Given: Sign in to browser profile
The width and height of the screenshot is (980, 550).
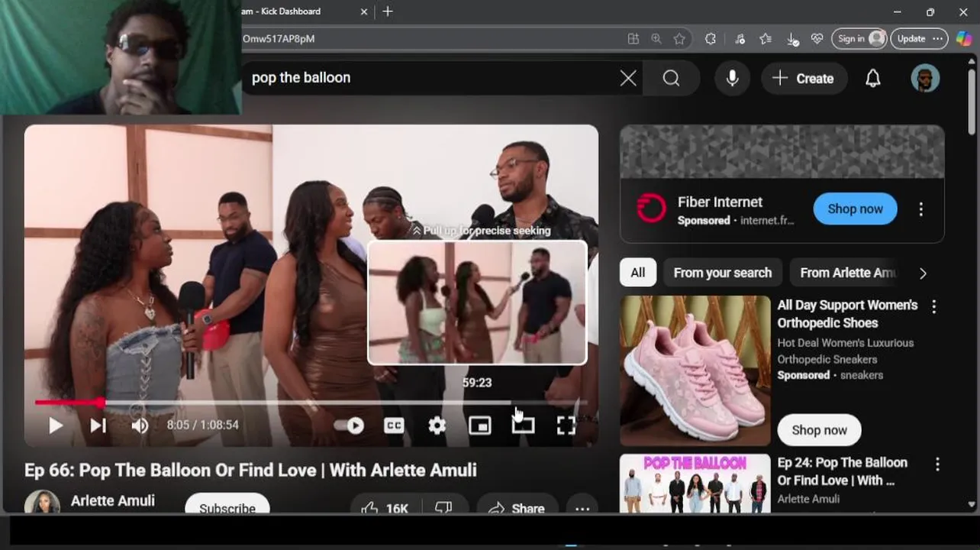Looking at the screenshot, I should [859, 39].
